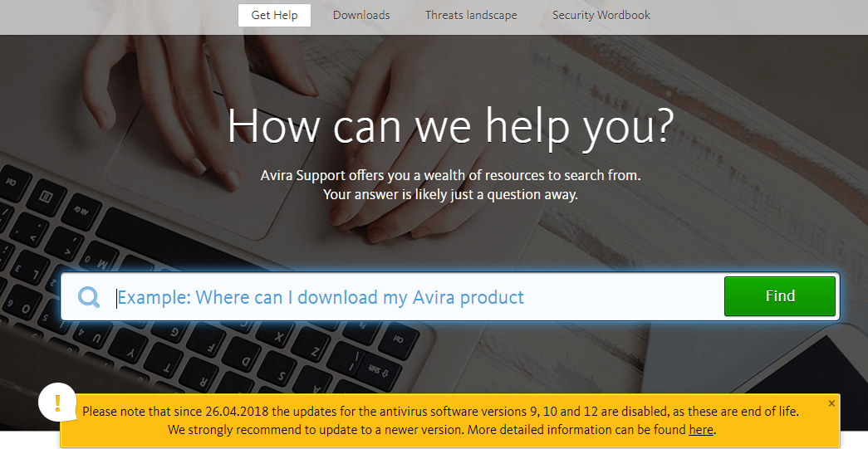
Task: Switch to the Downloads tab
Action: [361, 16]
